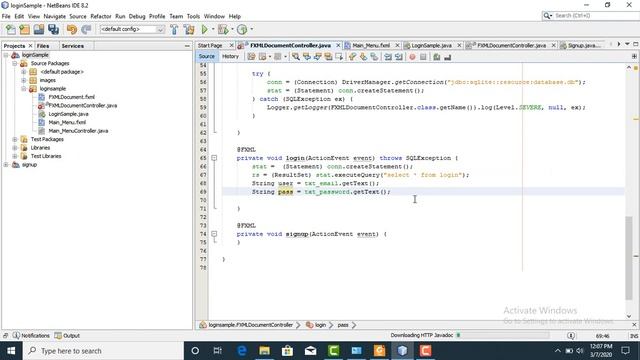The width and height of the screenshot is (640, 360).
Task: Open the Debug menu
Action: [x=137, y=16]
